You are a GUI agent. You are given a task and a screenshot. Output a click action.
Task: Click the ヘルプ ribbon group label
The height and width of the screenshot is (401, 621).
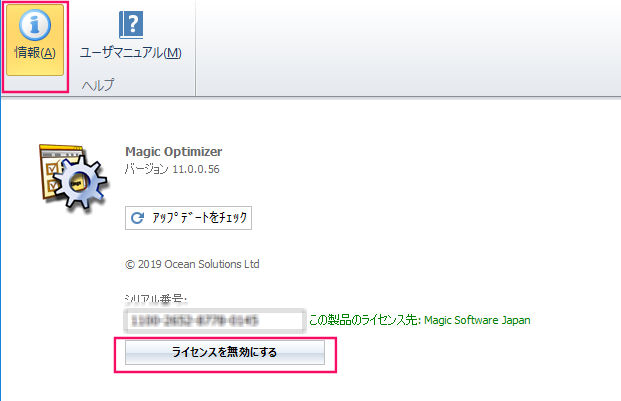pos(97,85)
